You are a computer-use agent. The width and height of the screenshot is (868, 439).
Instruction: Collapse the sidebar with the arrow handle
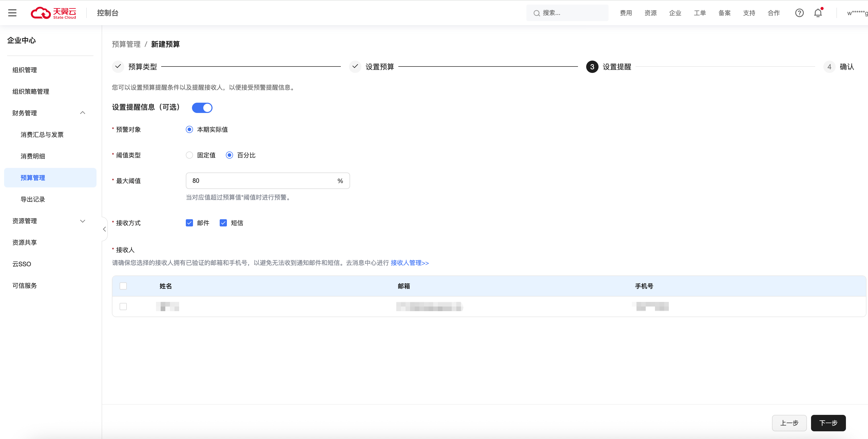point(104,229)
